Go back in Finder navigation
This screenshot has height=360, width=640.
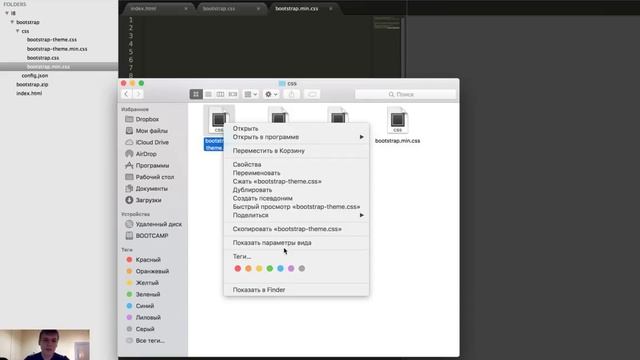[x=127, y=94]
